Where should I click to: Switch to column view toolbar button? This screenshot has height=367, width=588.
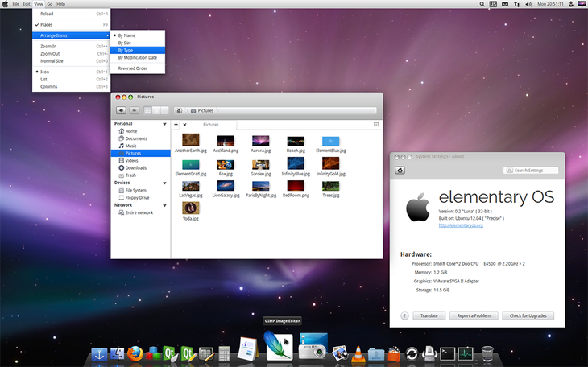pos(164,110)
